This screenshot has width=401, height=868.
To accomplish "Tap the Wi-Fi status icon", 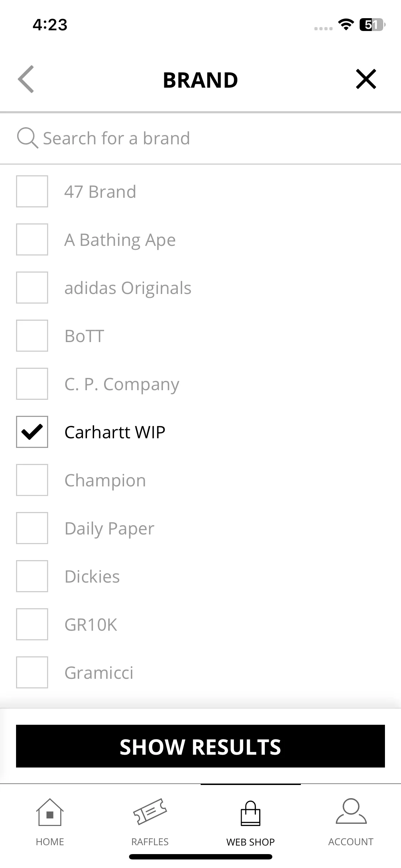I will [345, 25].
